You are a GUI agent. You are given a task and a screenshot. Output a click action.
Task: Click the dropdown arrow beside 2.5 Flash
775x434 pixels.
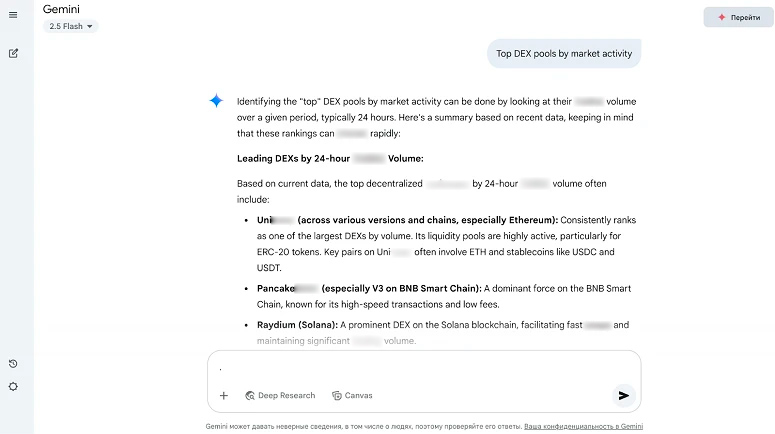90,27
